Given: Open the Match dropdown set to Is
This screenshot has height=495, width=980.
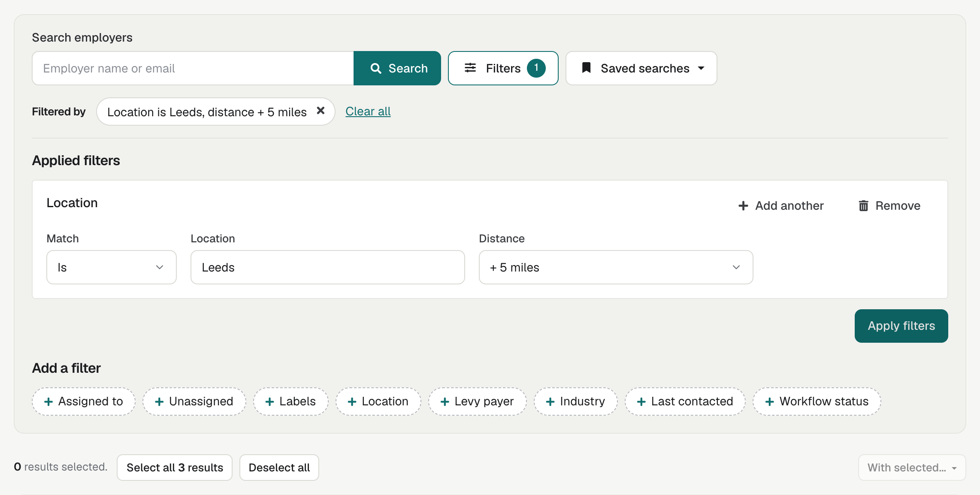Looking at the screenshot, I should (x=112, y=267).
